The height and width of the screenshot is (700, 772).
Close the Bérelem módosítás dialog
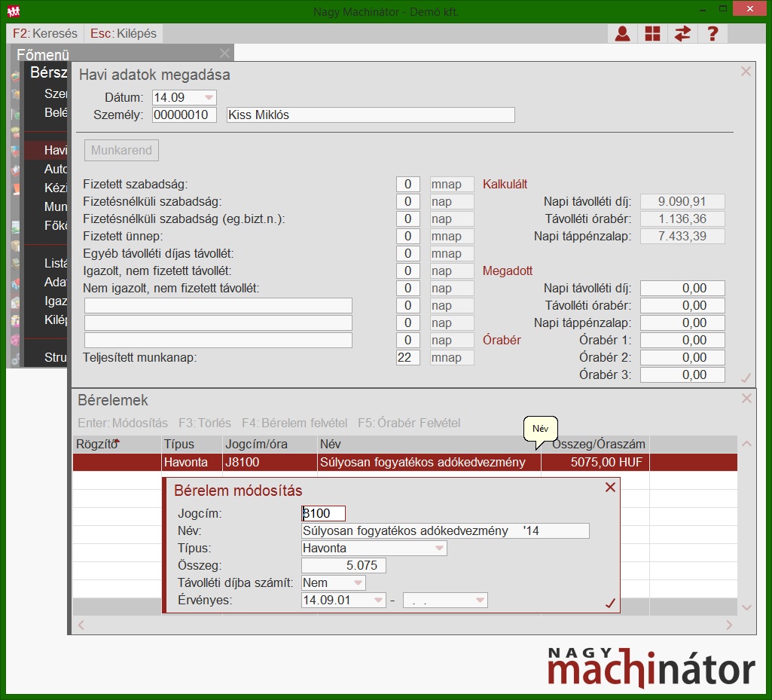611,488
